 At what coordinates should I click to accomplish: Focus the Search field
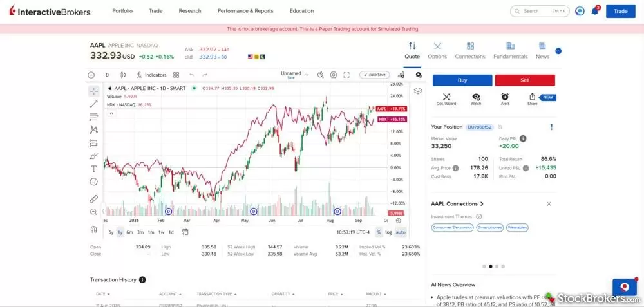(540, 11)
